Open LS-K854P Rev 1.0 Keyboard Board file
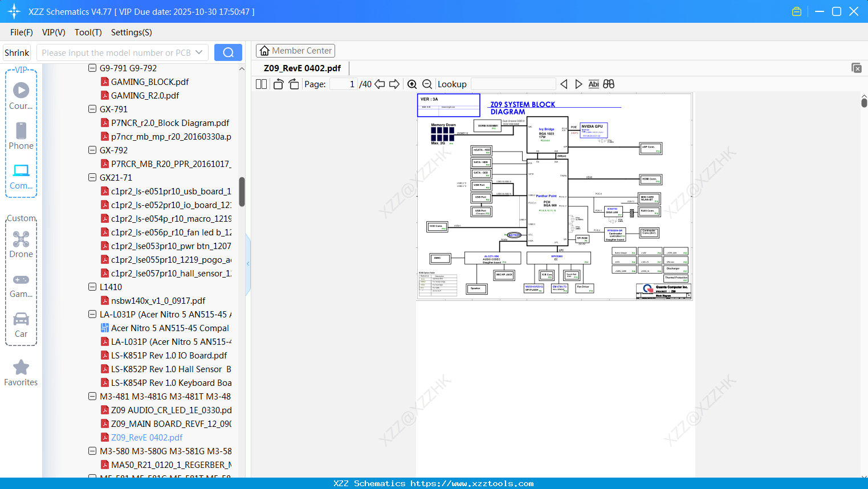Image resolution: width=868 pixels, height=489 pixels. (x=171, y=382)
